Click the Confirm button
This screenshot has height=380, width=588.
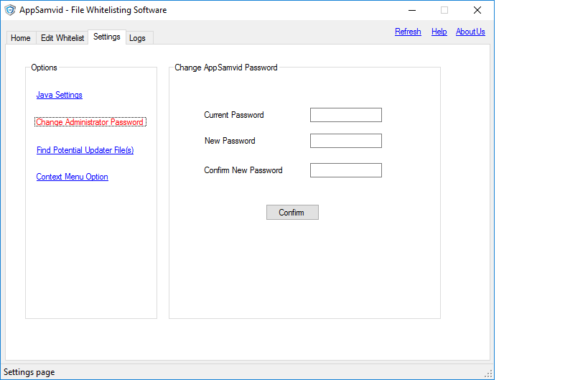click(292, 213)
